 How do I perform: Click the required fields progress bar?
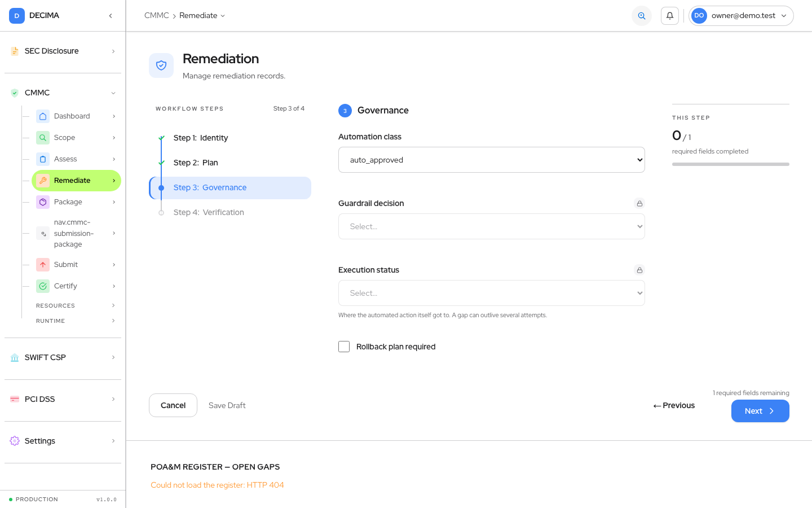point(731,164)
